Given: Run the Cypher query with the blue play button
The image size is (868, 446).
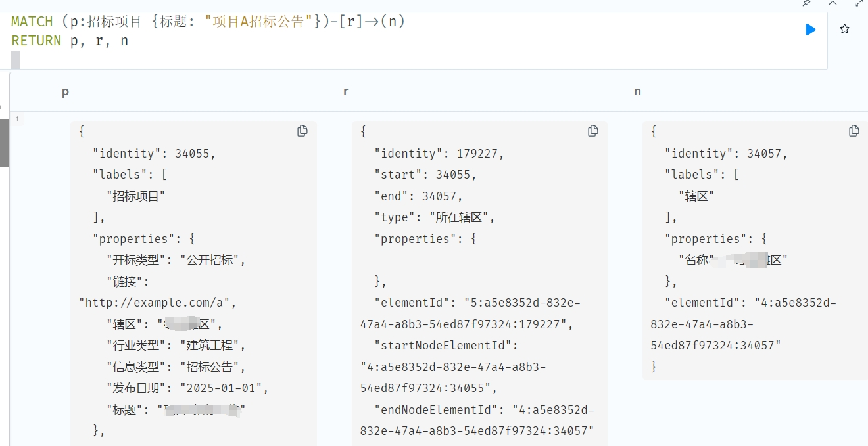Looking at the screenshot, I should [810, 30].
